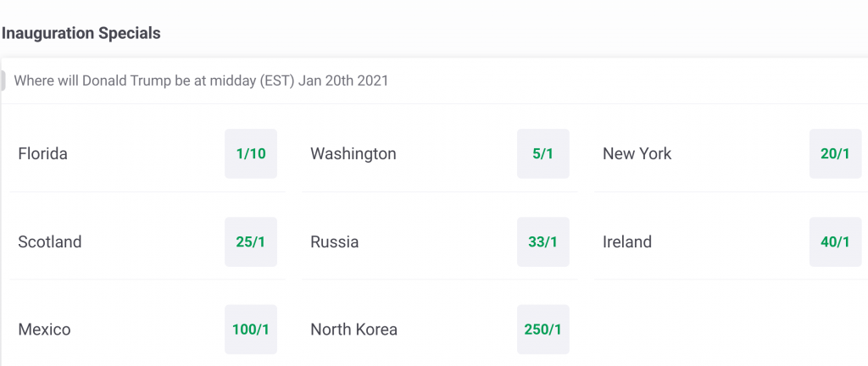Click the Ireland outcome label
The height and width of the screenshot is (366, 868).
point(626,242)
